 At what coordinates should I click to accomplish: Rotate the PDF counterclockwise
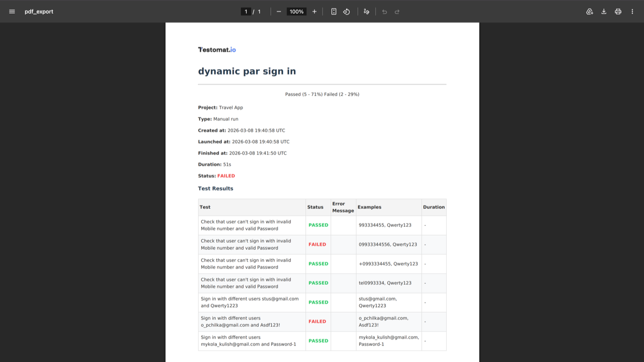346,11
